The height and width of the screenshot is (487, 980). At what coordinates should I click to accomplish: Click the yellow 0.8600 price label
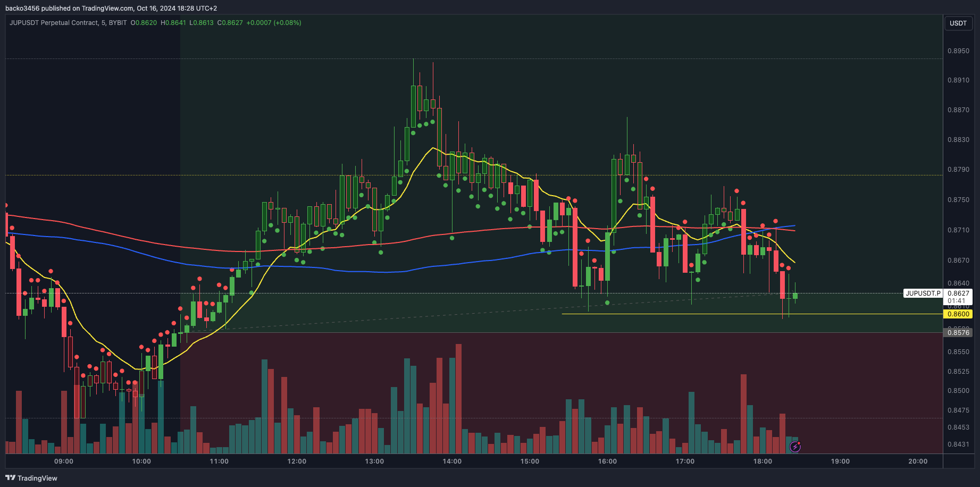click(958, 314)
